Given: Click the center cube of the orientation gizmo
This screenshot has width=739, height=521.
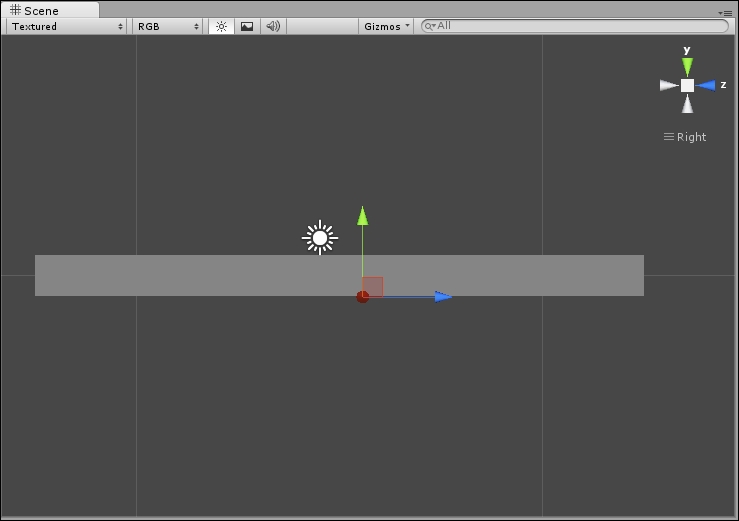Looking at the screenshot, I should 687,85.
